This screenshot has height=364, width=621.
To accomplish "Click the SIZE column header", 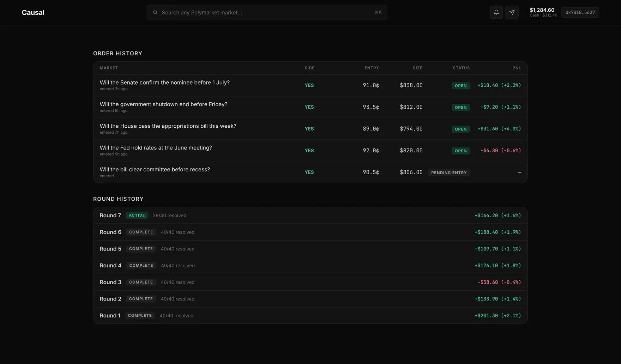I will [417, 68].
